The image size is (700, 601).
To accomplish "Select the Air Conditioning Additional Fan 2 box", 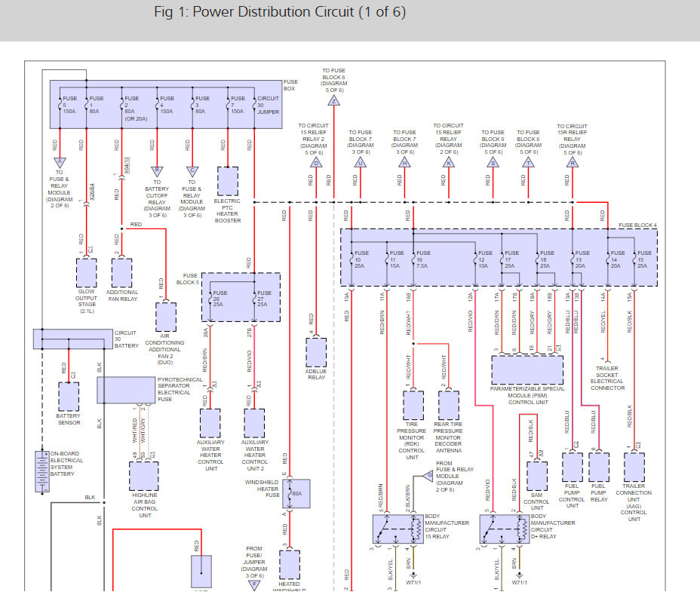I will click(166, 317).
